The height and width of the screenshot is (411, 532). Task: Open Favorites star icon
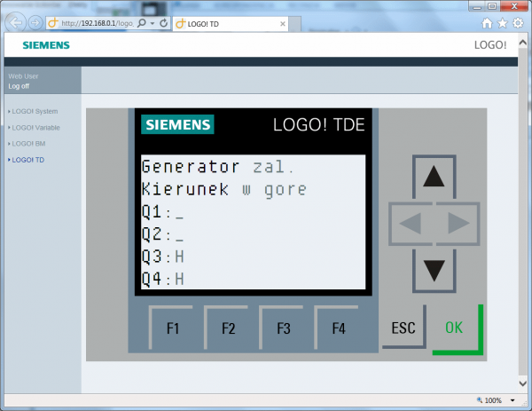point(503,23)
